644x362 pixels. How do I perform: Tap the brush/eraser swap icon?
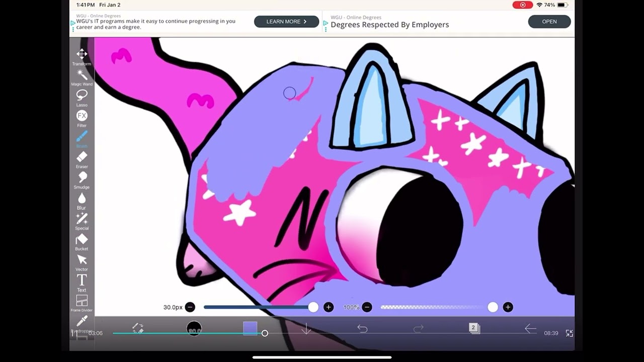pos(138,328)
